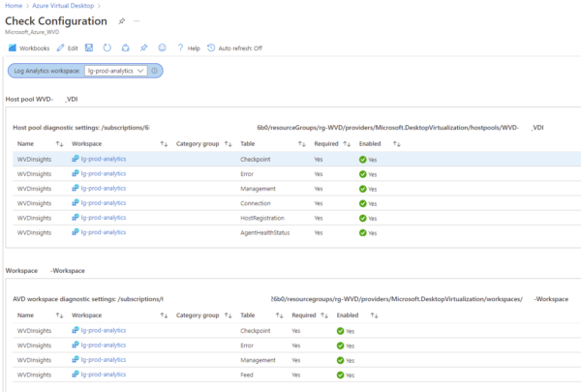
Task: Select the Feed table cell
Action: coord(246,375)
